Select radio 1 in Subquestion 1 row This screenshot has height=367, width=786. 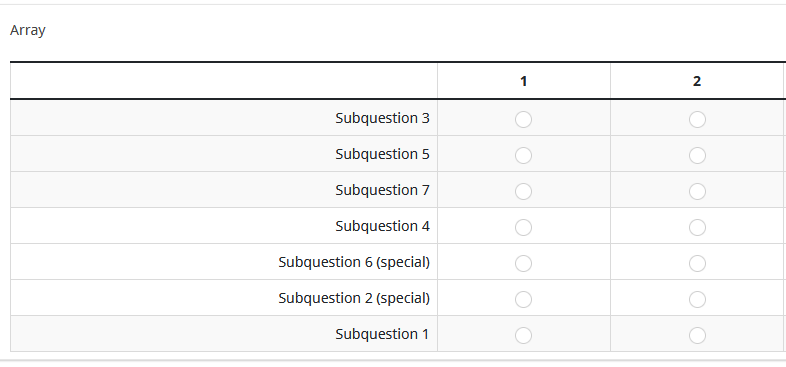tap(523, 335)
